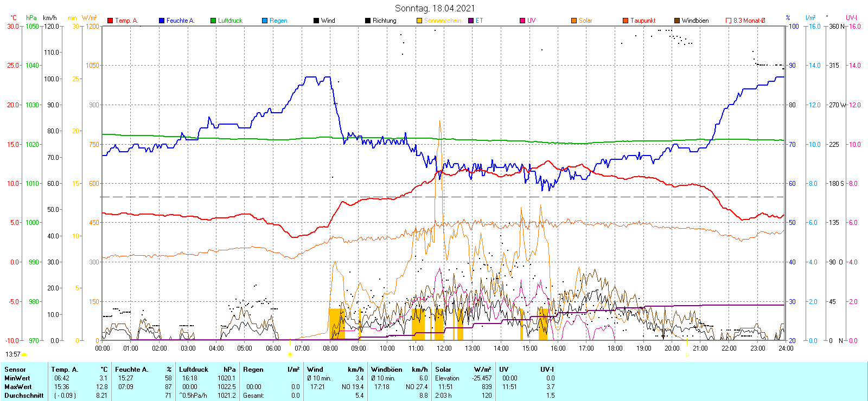Viewport: 868px width, 401px height.
Task: Click the blue Feuchte A. legend swatch
Action: coord(162,21)
